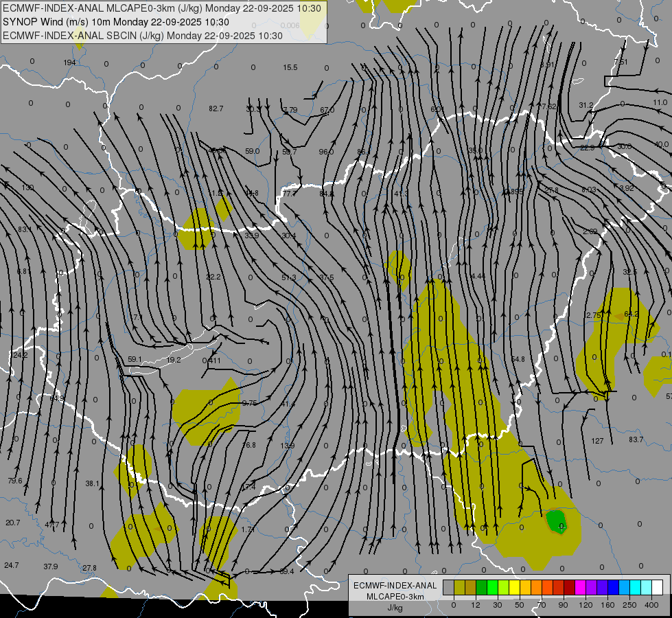
Task: Click the map value 89.4
Action: click(287, 571)
